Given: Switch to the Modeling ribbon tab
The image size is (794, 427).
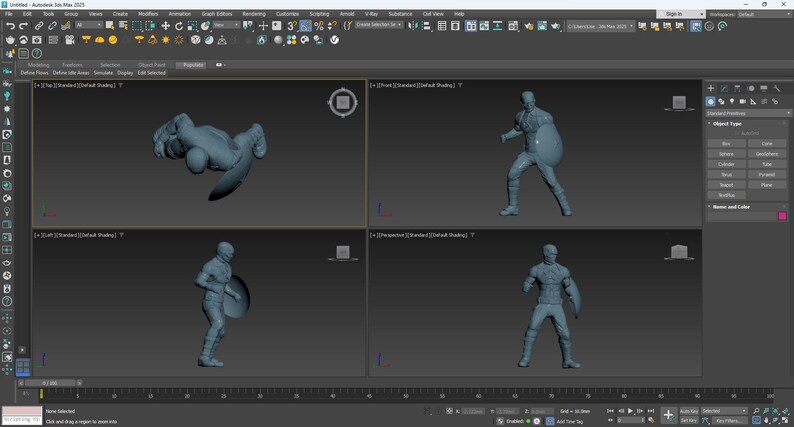Looking at the screenshot, I should point(38,65).
